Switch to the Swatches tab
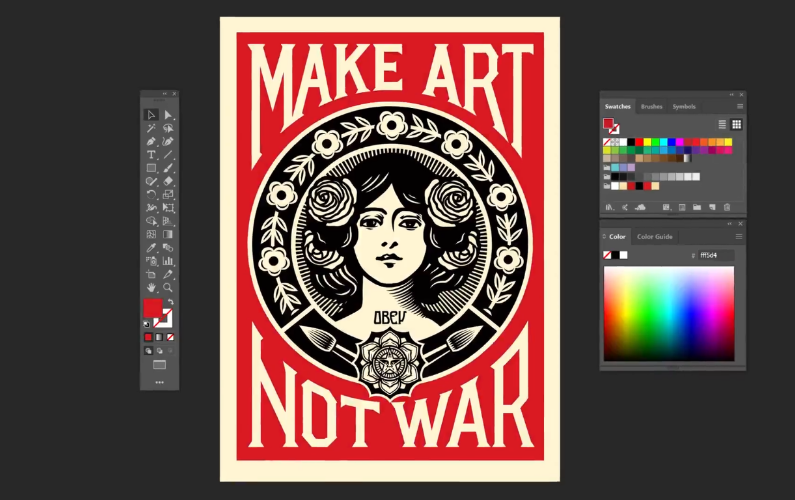795x500 pixels. click(x=617, y=106)
